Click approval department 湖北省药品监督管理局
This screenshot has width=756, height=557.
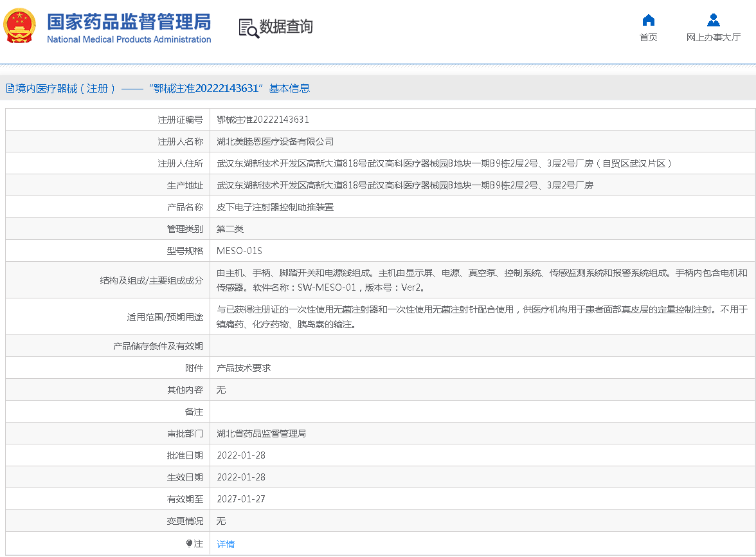pos(261,434)
